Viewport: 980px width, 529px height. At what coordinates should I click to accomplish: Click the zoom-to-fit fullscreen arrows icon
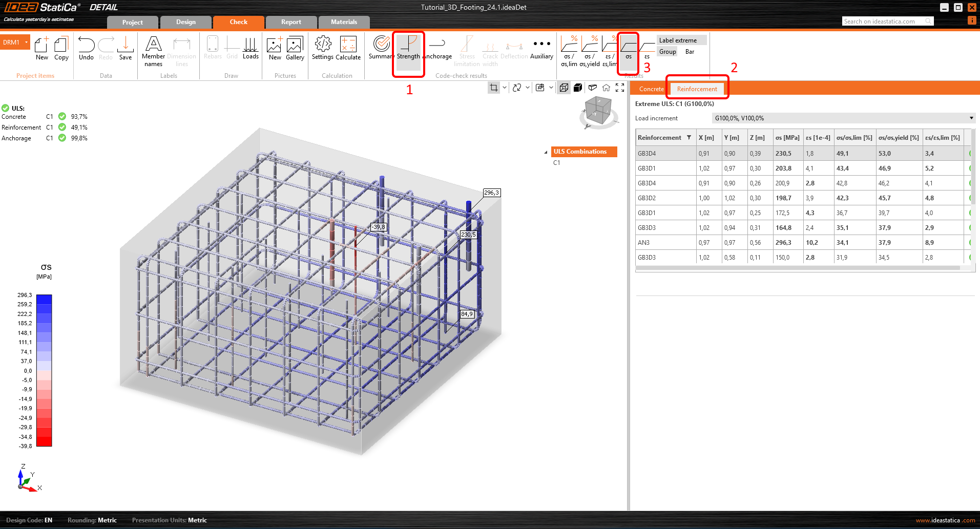(x=620, y=88)
